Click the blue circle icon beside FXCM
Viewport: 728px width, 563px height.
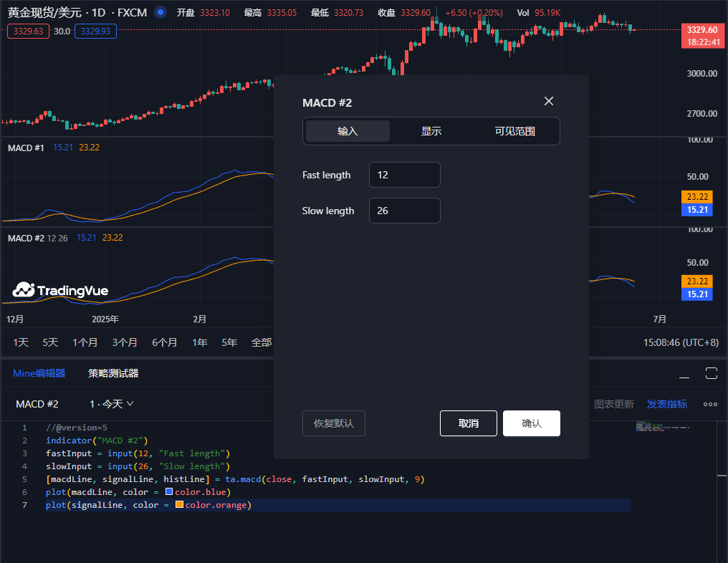pyautogui.click(x=161, y=12)
